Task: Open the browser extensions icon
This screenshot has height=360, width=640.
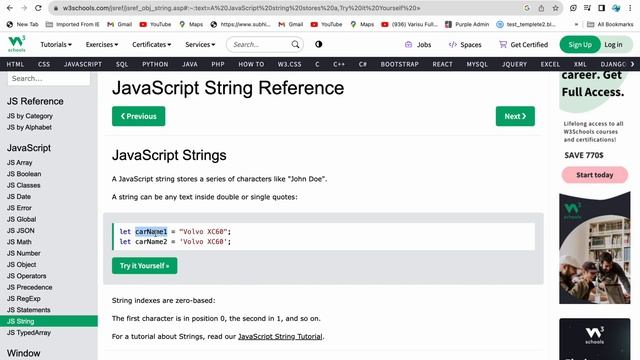Action: (573, 8)
